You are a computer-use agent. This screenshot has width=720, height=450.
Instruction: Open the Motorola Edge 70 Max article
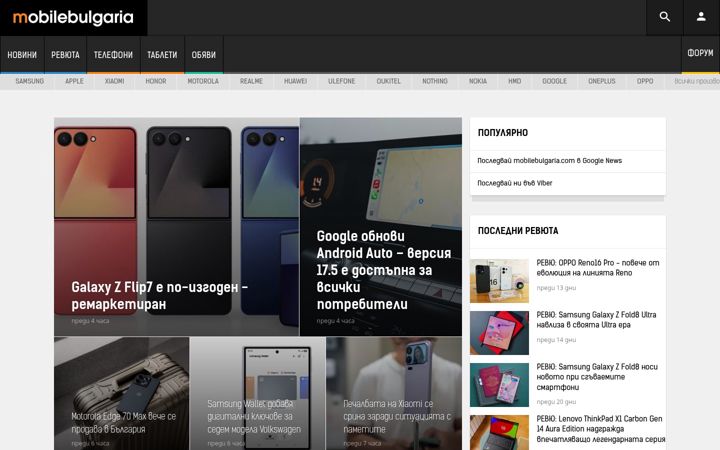pos(124,422)
